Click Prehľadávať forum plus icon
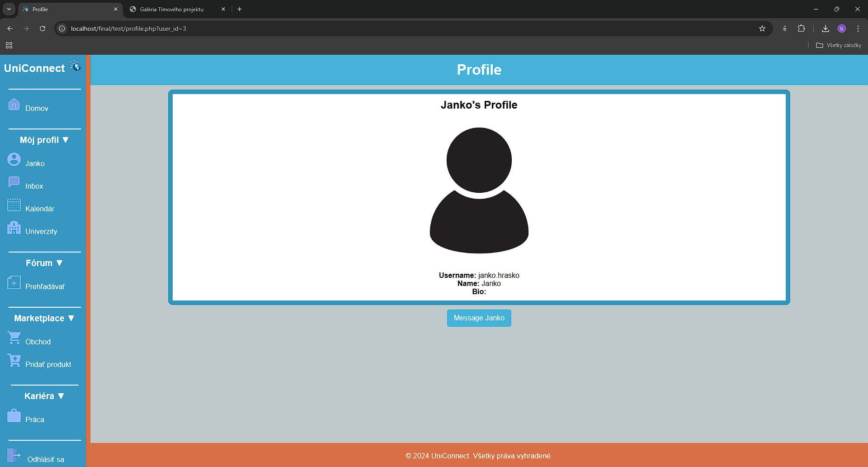 coord(14,282)
